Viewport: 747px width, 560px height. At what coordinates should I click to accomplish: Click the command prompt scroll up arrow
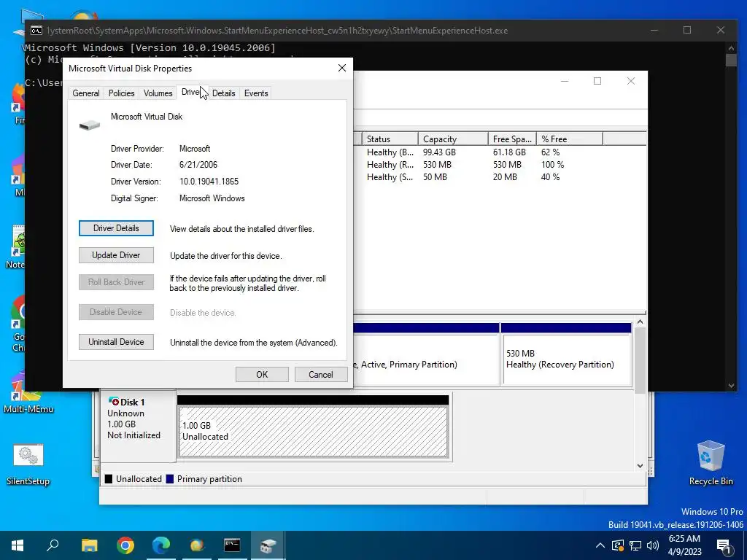click(731, 47)
